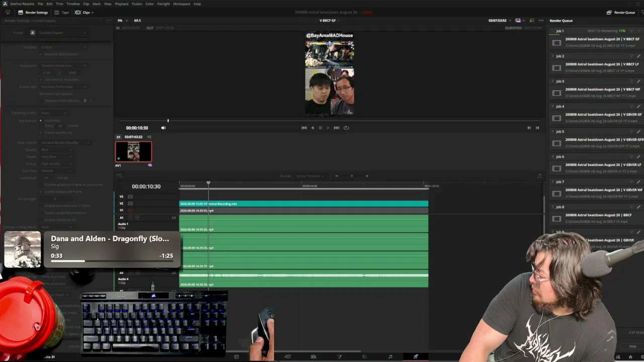Click the viewer scrubber playhead
Viewport: 644px width, 362px height.
(x=168, y=121)
